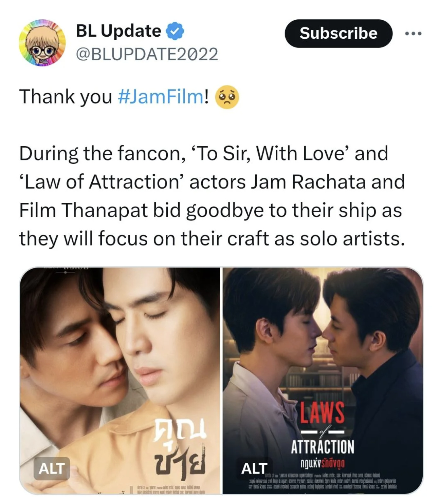The image size is (440, 504).
Task: Click the 'Thank you' line of the tweet
Action: pyautogui.click(x=129, y=97)
